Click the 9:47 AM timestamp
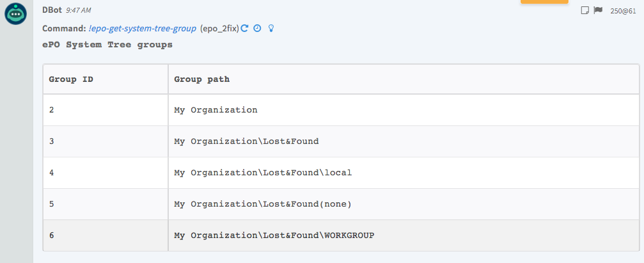Screen dimensions: 644x263 (80, 11)
